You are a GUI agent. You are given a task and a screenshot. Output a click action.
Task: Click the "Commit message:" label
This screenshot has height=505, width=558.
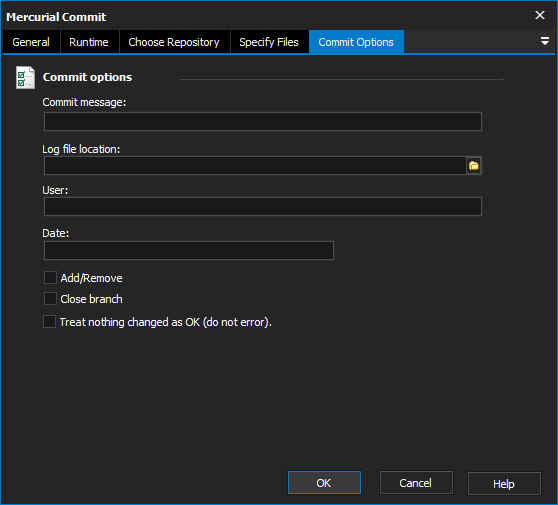(x=84, y=102)
